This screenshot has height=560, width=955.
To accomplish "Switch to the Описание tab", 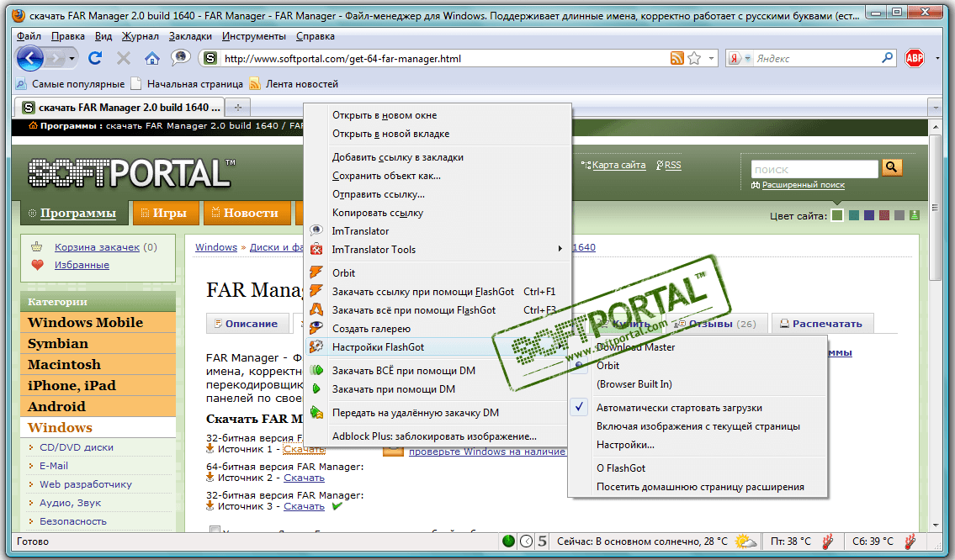I will [246, 324].
